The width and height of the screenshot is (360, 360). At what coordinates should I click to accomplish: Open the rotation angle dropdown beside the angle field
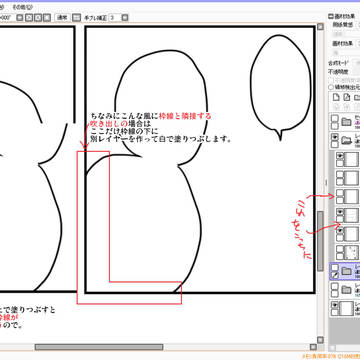pos(20,18)
